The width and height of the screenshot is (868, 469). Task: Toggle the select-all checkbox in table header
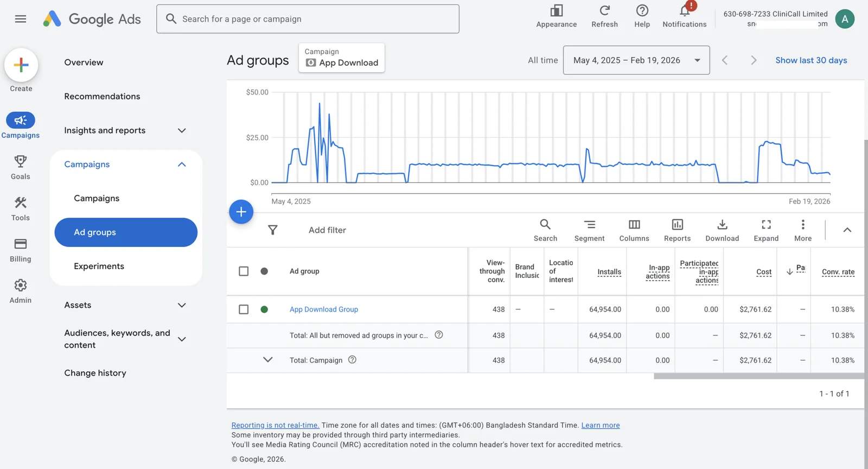click(x=244, y=271)
